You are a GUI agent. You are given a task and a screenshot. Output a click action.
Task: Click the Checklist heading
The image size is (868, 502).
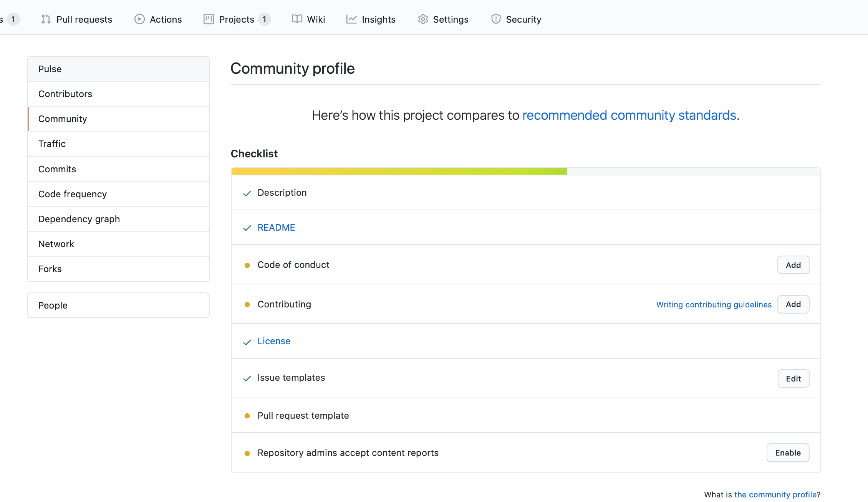(254, 154)
